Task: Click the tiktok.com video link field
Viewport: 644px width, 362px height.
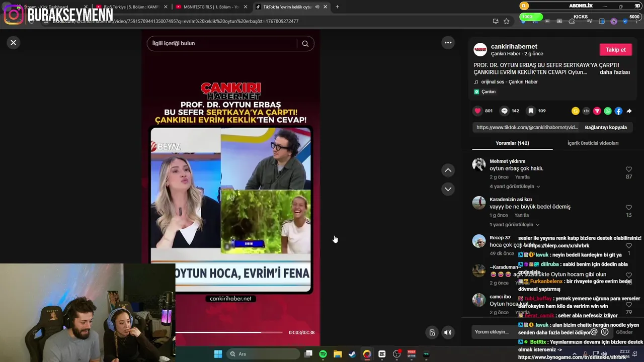Action: pos(527,127)
